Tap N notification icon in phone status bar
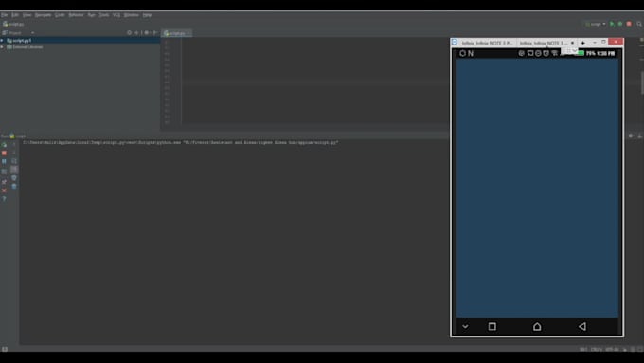 471,53
